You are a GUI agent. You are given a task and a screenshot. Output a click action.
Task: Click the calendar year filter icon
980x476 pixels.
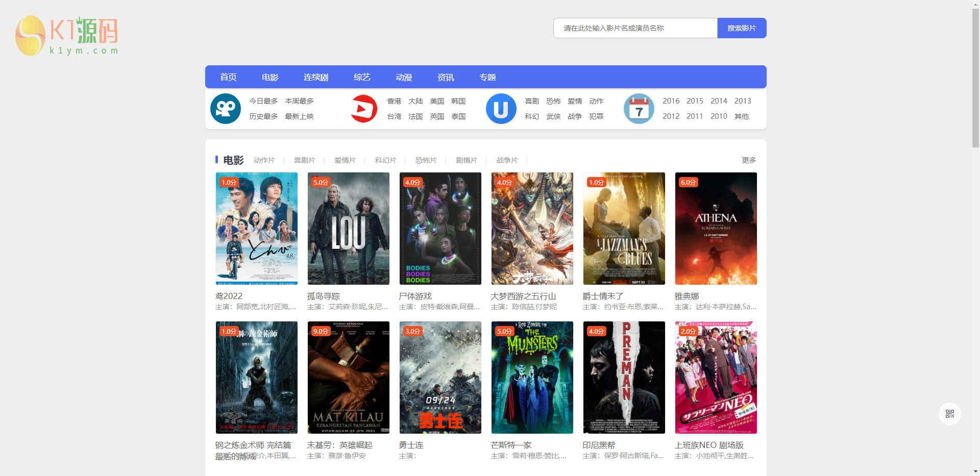639,109
